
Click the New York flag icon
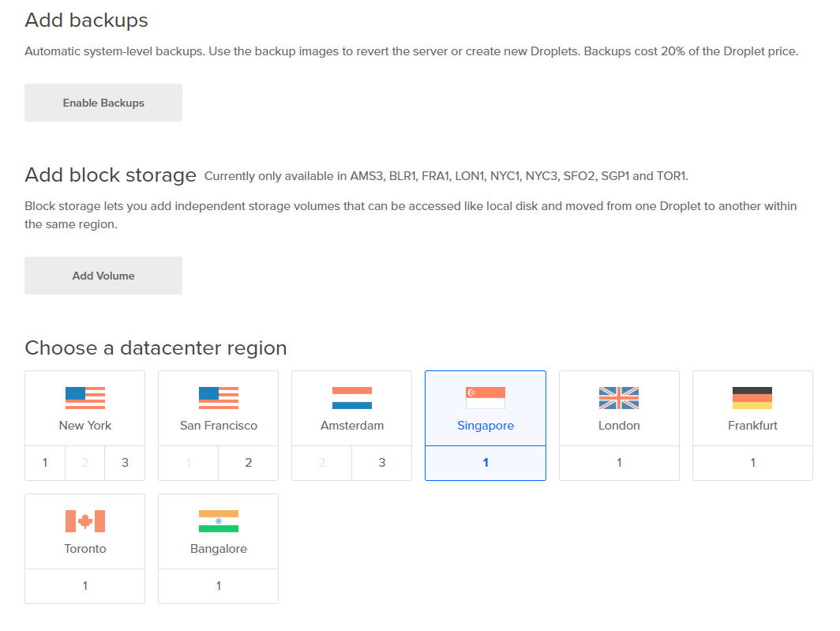(84, 398)
